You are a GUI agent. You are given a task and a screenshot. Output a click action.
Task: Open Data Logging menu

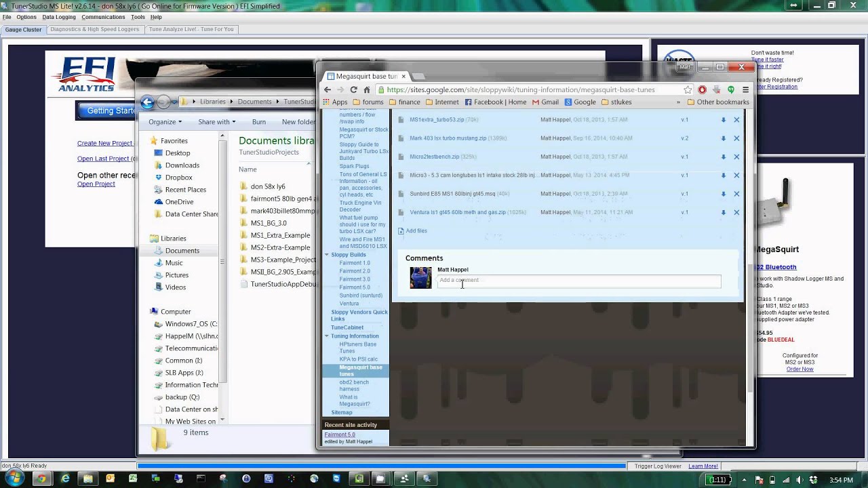tap(59, 17)
